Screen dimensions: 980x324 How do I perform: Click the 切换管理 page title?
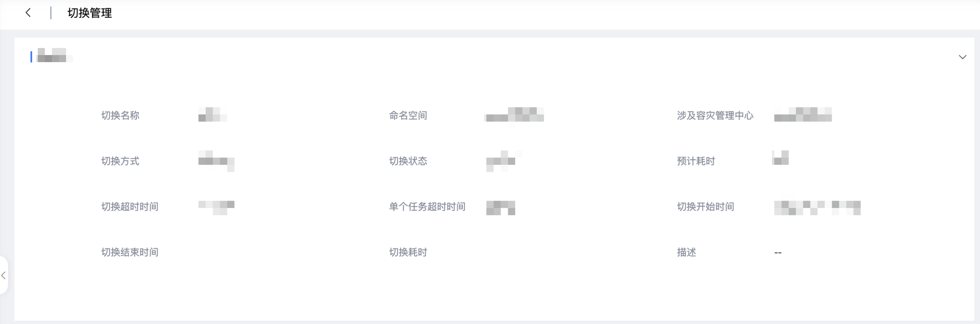(90, 13)
